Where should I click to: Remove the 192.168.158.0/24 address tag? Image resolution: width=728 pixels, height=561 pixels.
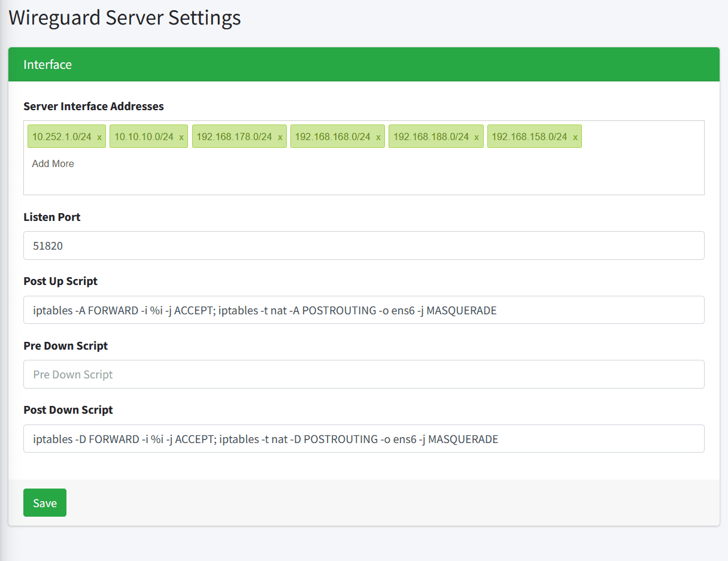[x=575, y=137]
